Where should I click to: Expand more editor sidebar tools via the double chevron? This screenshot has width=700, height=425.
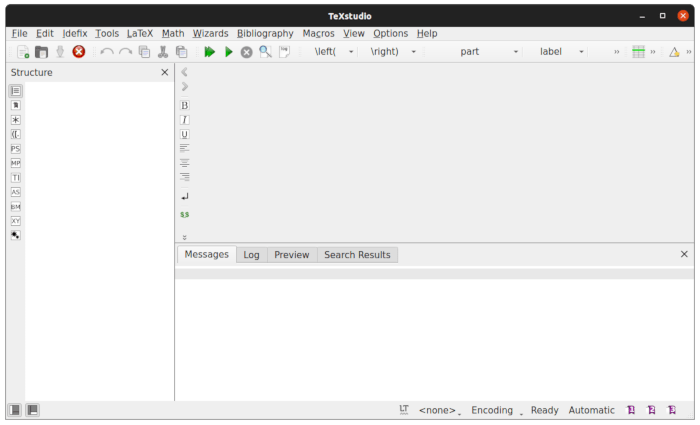(184, 237)
